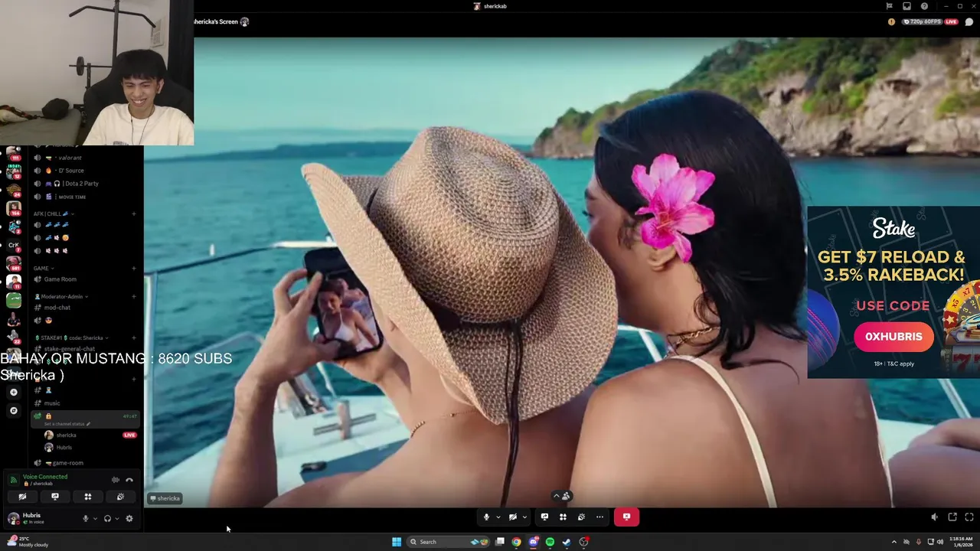Click Set a channel status
This screenshot has width=980, height=551.
click(x=67, y=424)
